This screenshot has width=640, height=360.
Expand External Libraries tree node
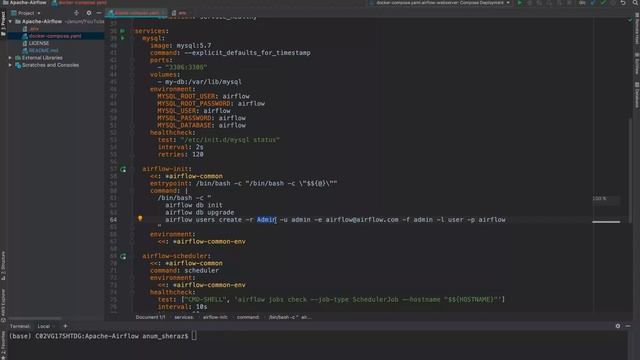[x=11, y=58]
